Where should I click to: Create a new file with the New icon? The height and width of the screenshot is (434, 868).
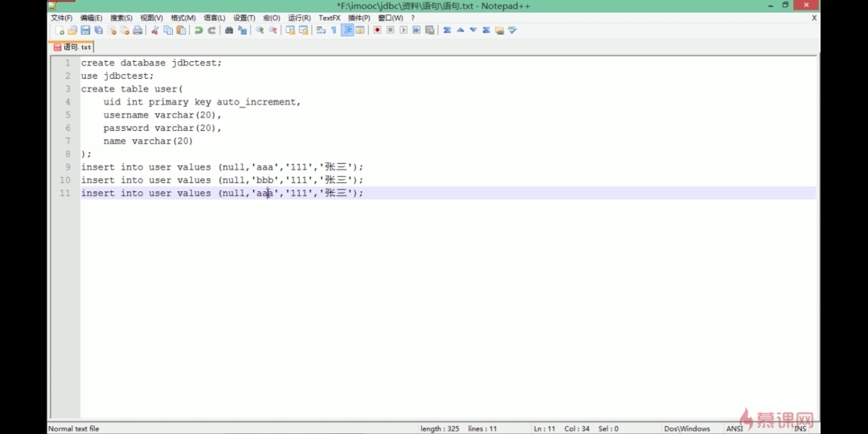59,30
